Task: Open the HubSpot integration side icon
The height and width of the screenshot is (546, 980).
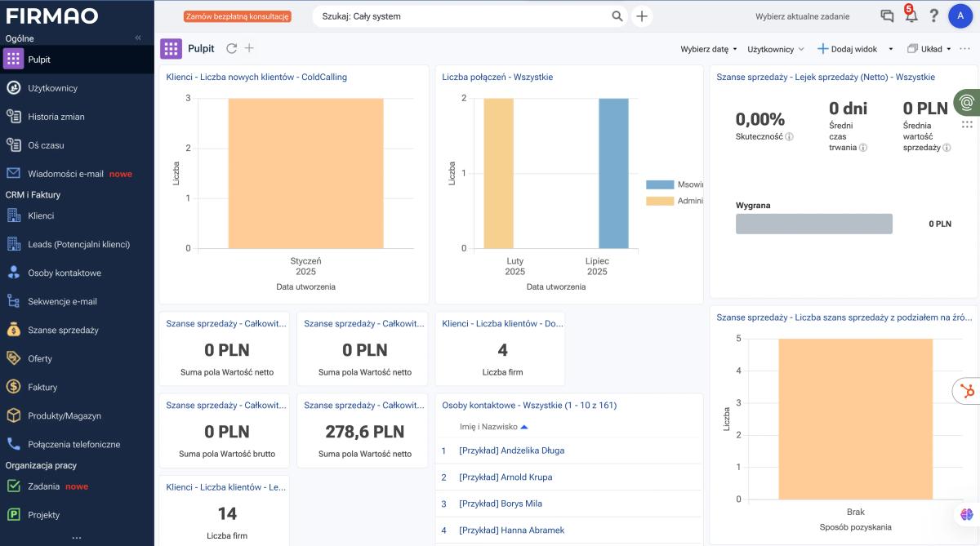Action: 967,391
